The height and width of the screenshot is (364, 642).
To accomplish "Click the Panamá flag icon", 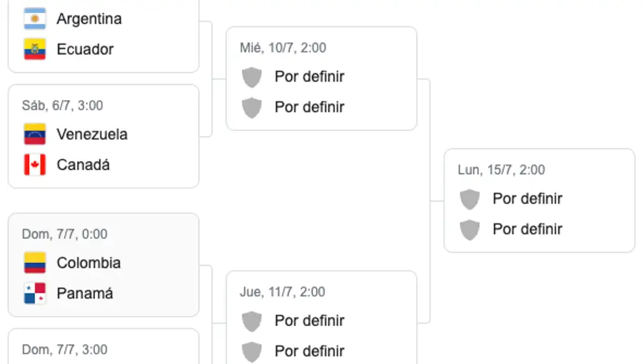I will coord(35,293).
